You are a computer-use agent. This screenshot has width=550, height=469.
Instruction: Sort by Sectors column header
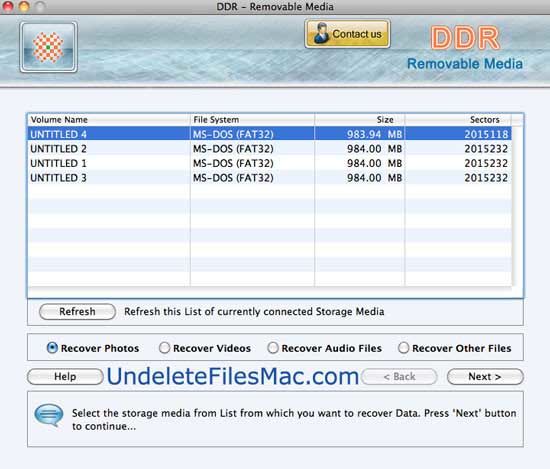point(458,120)
